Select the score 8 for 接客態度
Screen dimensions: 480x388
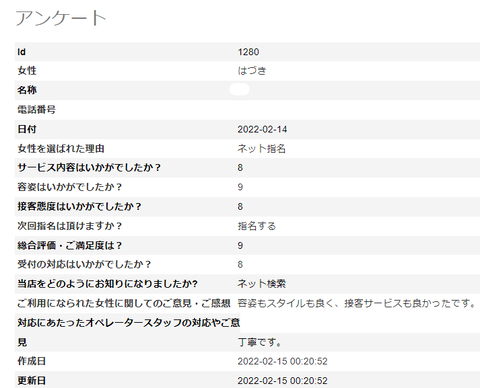(240, 207)
